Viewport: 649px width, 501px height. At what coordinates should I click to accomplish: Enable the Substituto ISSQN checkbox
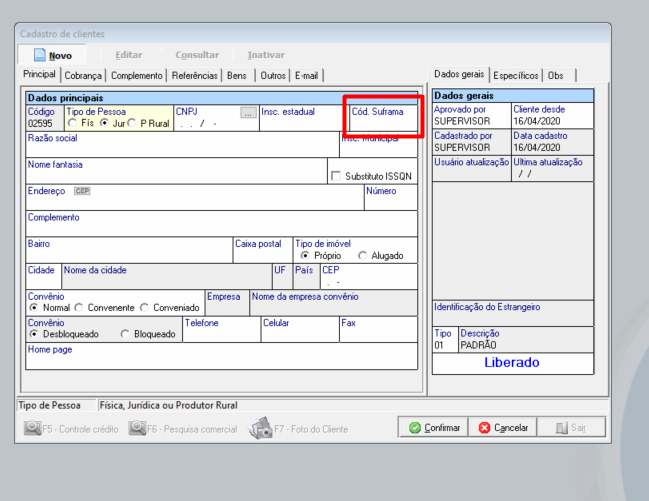tap(336, 176)
